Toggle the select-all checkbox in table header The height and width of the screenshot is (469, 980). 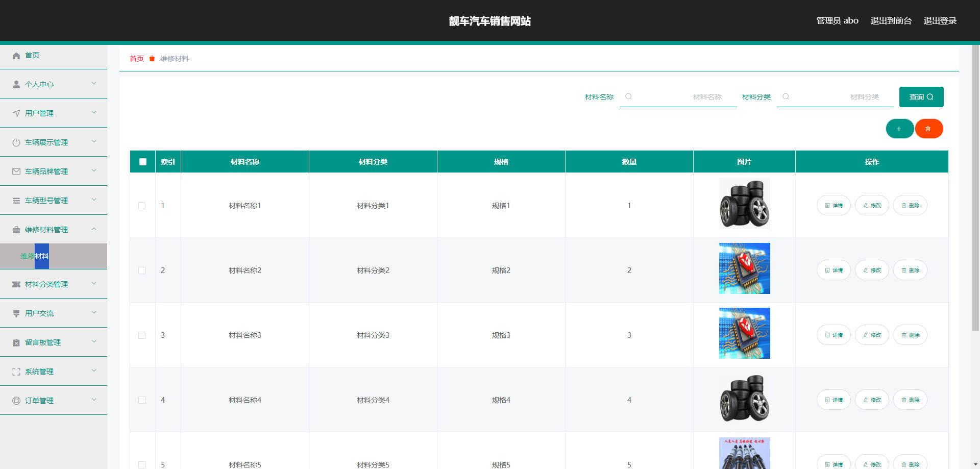point(143,162)
